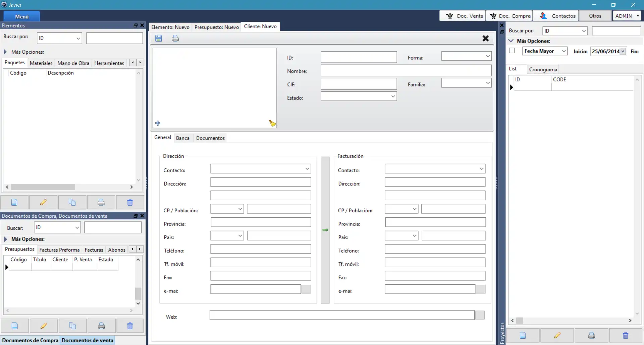The height and width of the screenshot is (345, 644).
Task: Print the client form from its toolbar
Action: pyautogui.click(x=175, y=38)
